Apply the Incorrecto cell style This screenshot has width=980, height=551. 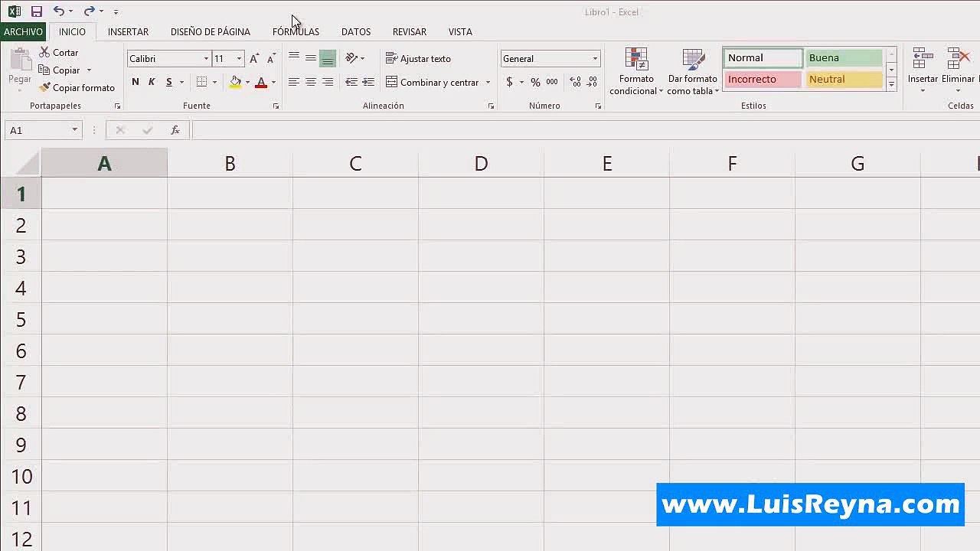(763, 80)
